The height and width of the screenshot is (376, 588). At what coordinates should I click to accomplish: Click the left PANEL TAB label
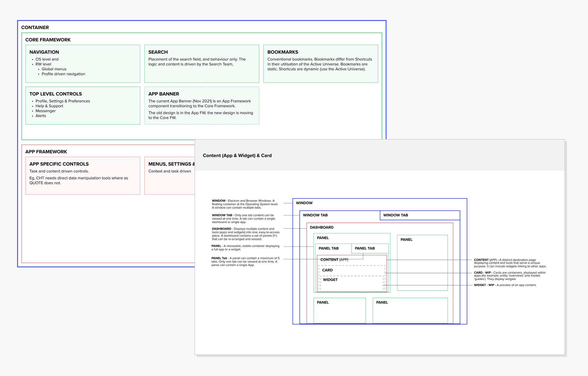[329, 248]
